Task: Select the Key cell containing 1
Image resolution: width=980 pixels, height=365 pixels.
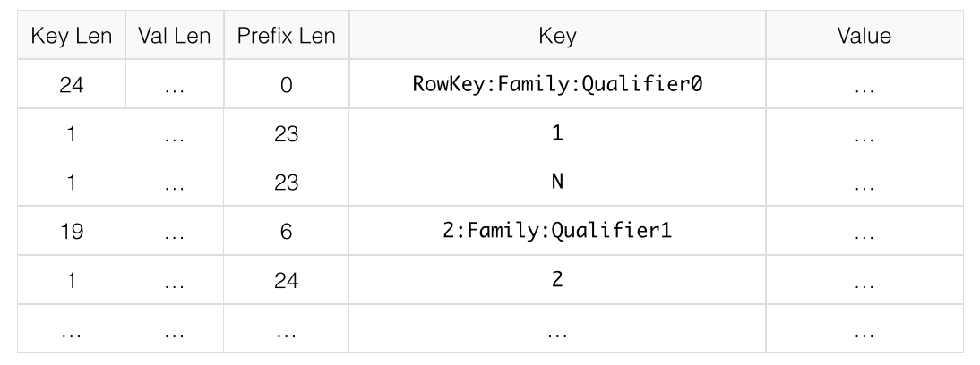Action: pyautogui.click(x=556, y=134)
